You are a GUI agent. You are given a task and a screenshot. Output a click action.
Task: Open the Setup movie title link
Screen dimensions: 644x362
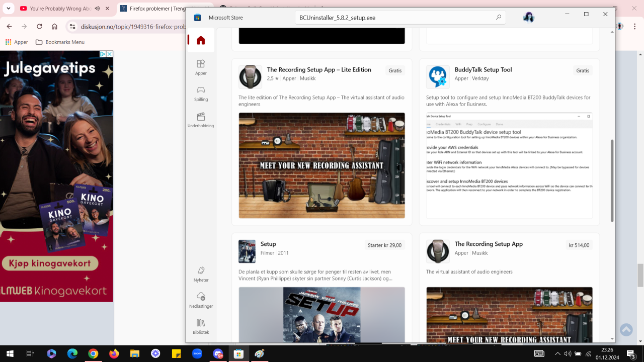[268, 244]
